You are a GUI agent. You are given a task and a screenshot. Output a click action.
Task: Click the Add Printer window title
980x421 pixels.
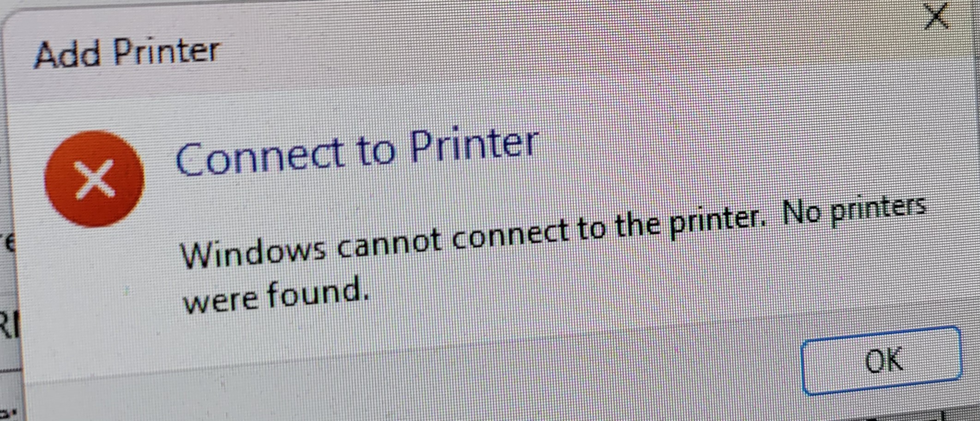click(127, 52)
